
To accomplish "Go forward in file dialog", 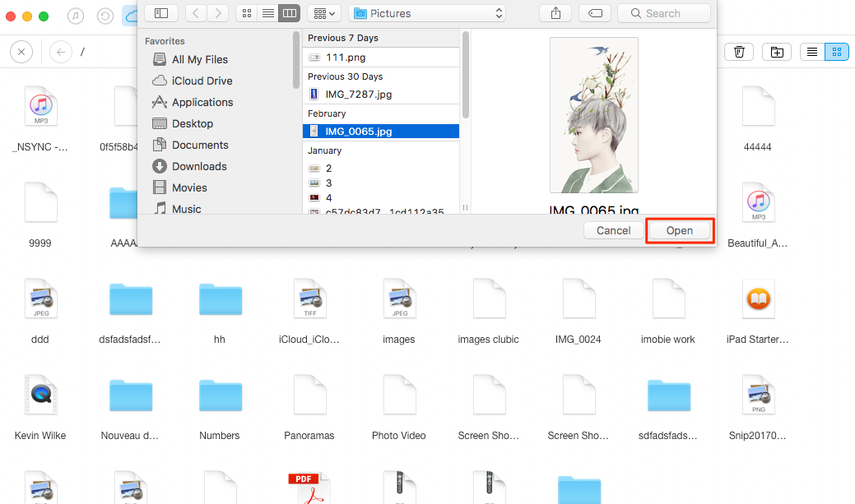I will tap(218, 13).
